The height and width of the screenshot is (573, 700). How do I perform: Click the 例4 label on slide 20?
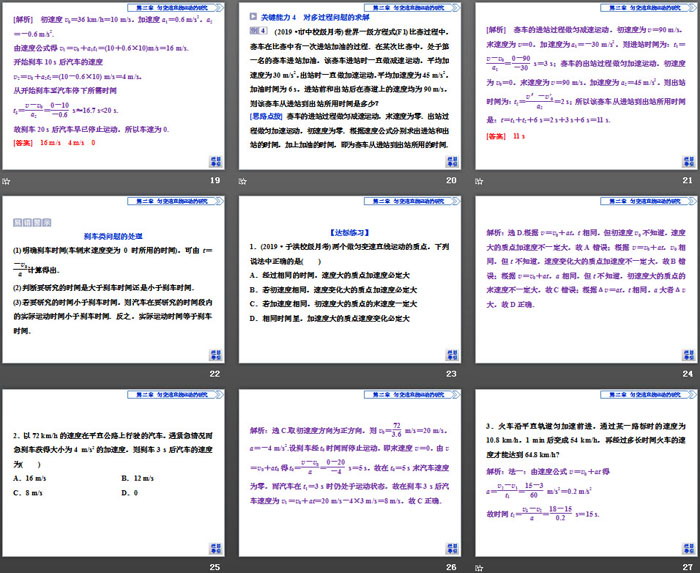pyautogui.click(x=258, y=31)
